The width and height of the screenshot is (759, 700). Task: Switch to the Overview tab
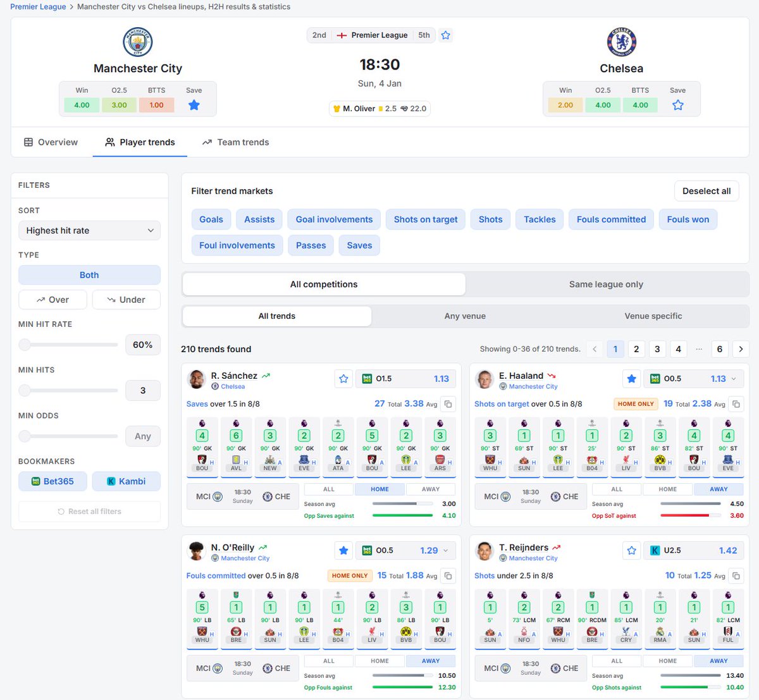[51, 142]
